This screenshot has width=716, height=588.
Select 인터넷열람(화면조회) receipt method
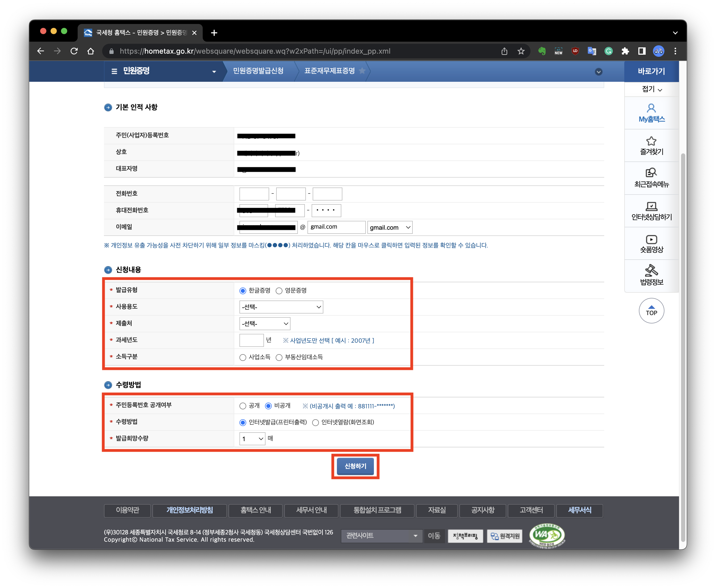316,422
